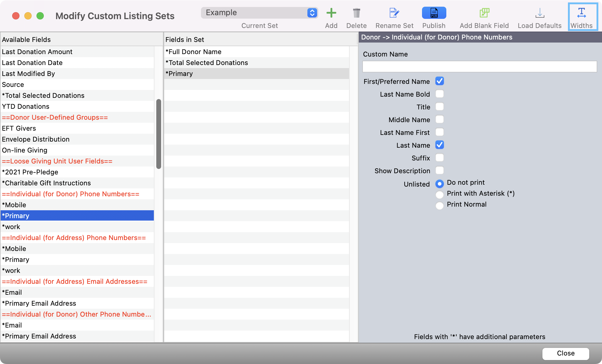The image size is (602, 364).
Task: Choose the Print Normal radio button
Action: 439,205
